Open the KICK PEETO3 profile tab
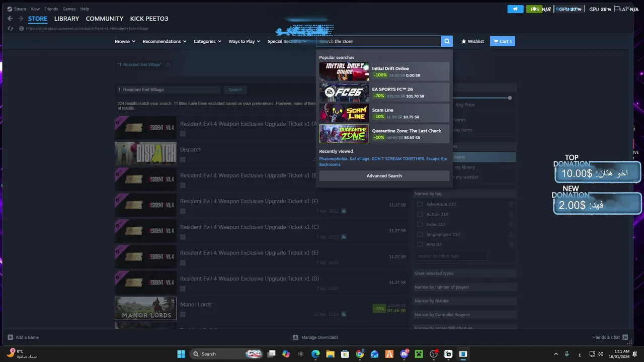Screen dimensions: 644x362 (149, 19)
